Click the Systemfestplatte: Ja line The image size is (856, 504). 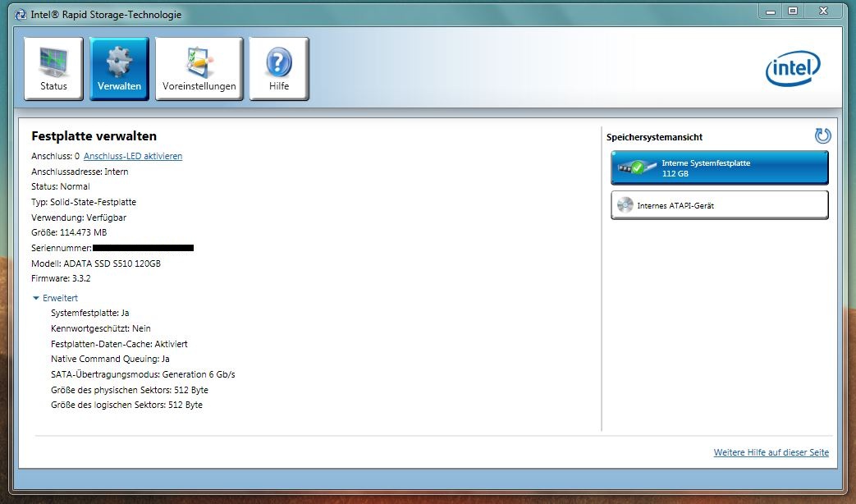(90, 314)
